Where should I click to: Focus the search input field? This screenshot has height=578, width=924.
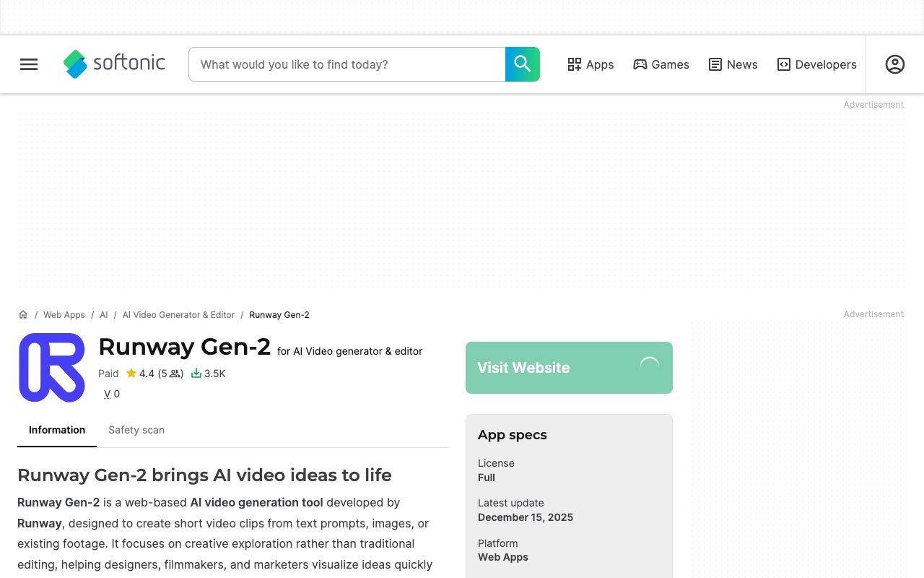click(347, 64)
